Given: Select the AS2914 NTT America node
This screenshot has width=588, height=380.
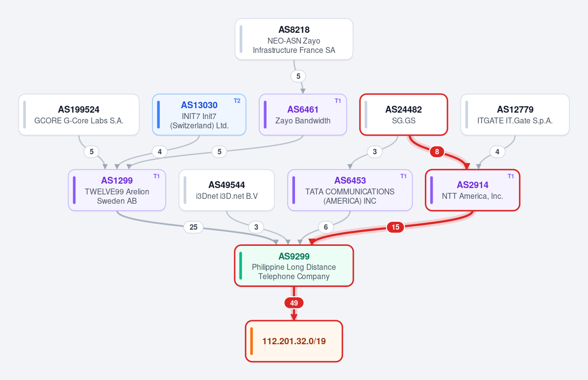Looking at the screenshot, I should coord(472,190).
